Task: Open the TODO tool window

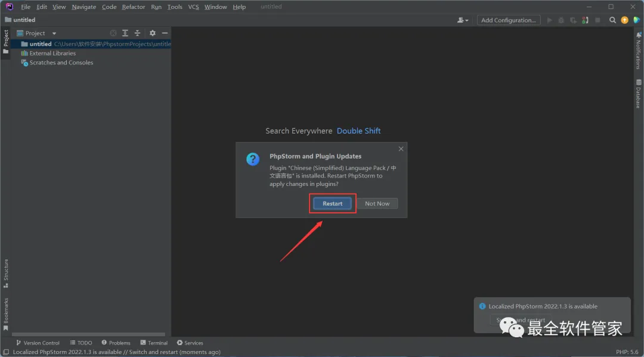Action: tap(81, 343)
